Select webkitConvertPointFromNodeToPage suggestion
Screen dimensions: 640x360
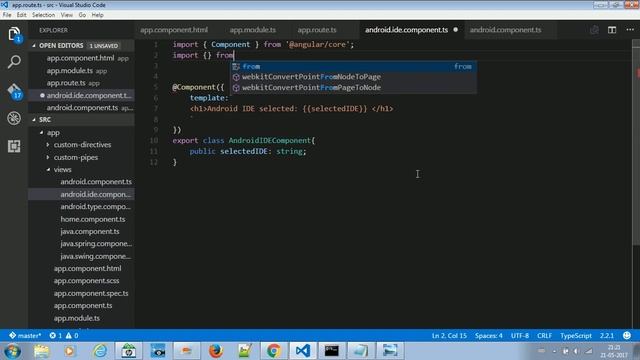[x=353, y=77]
